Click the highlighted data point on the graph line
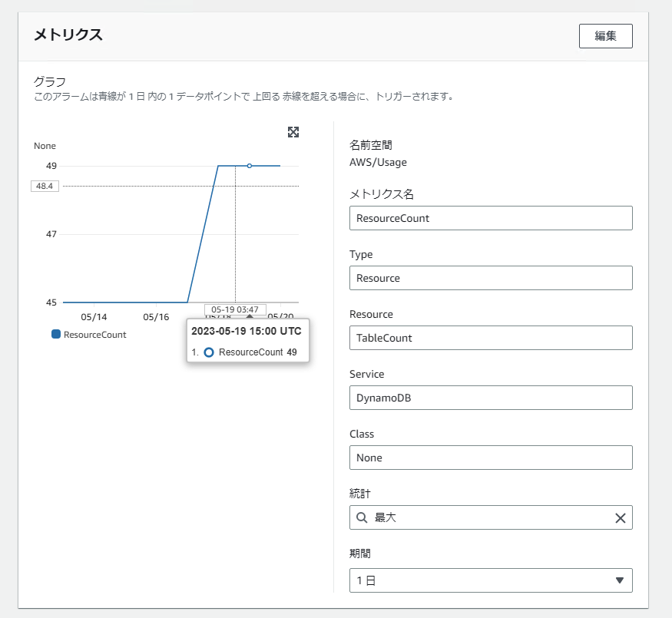This screenshot has height=618, width=672. (x=250, y=166)
